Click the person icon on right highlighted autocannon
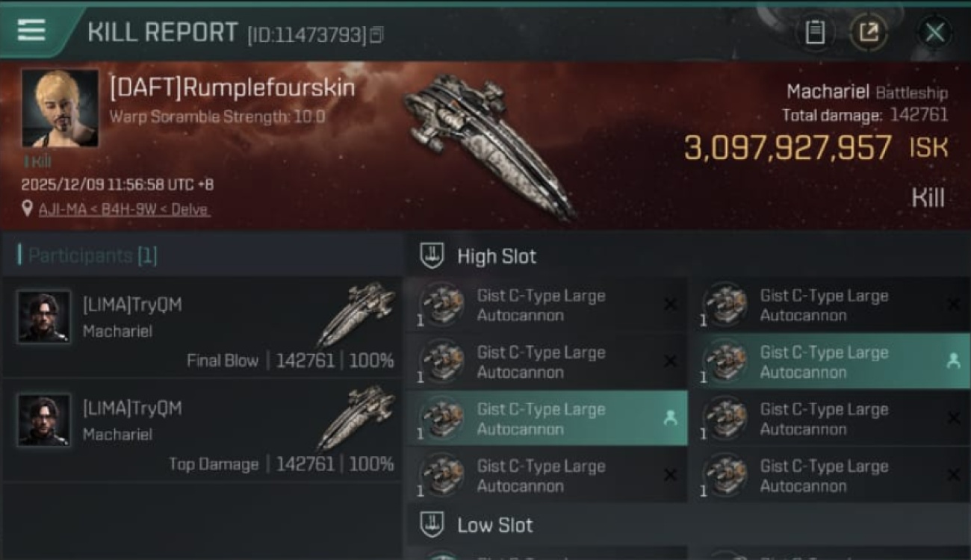 tap(953, 361)
